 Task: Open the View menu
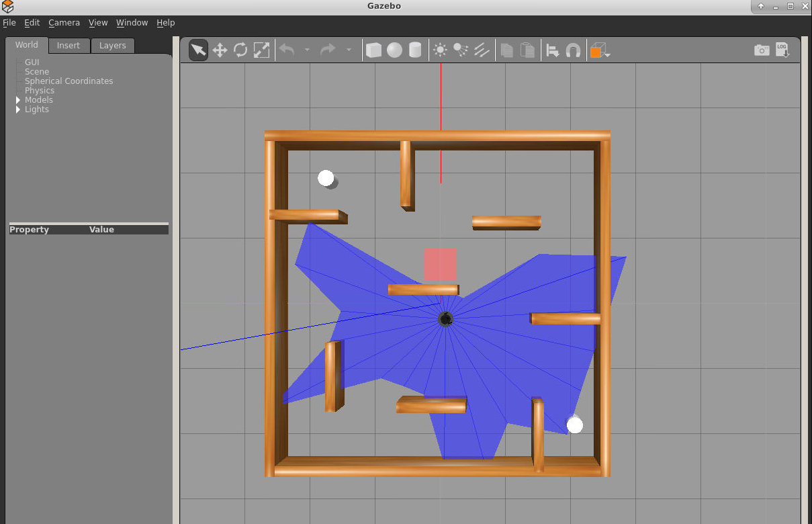click(98, 23)
